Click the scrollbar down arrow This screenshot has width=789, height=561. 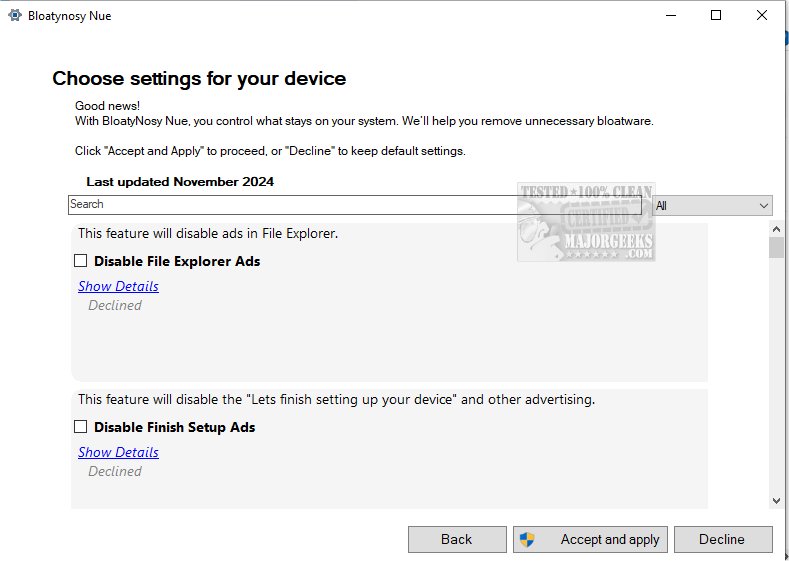pos(776,500)
